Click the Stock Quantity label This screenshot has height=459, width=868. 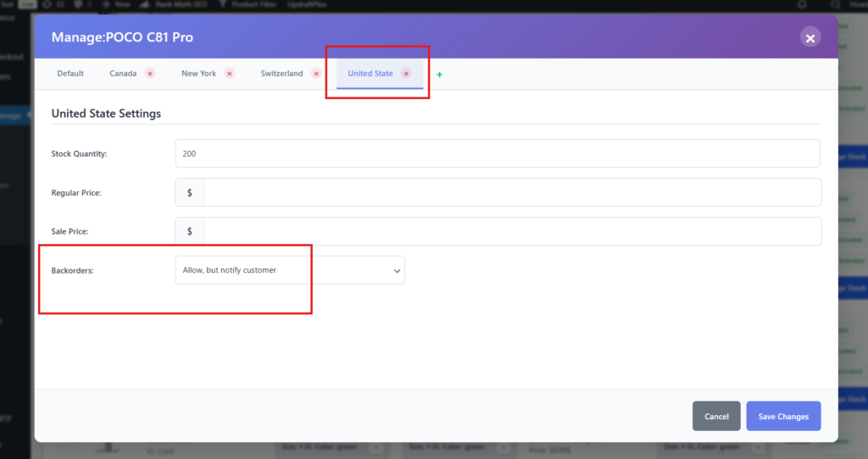[x=79, y=154]
